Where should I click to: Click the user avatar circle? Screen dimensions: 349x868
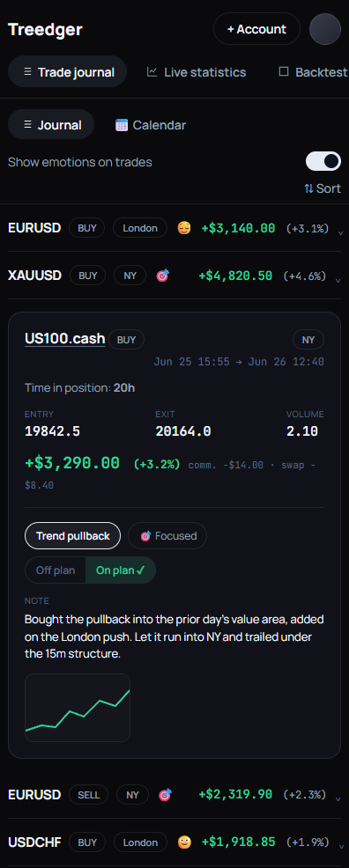coord(325,29)
